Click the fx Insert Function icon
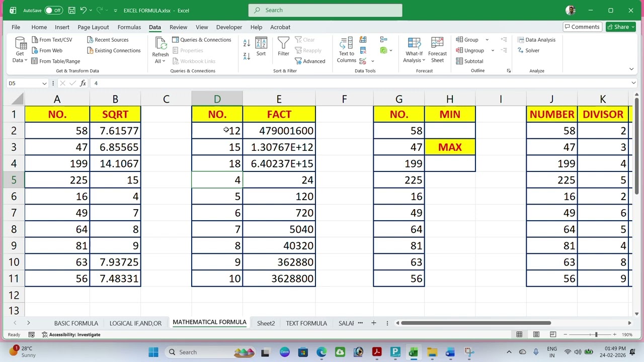 coord(84,83)
